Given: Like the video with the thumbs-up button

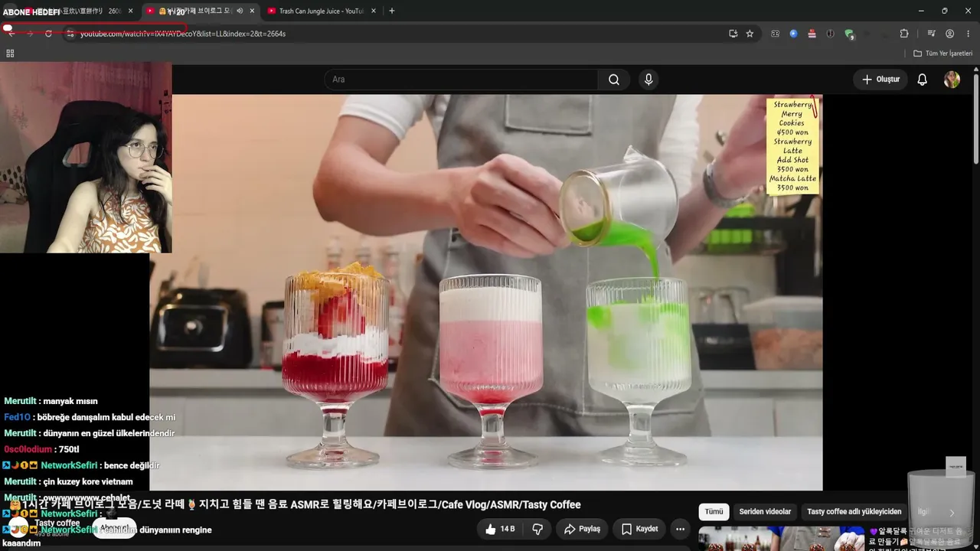Looking at the screenshot, I should pyautogui.click(x=500, y=529).
